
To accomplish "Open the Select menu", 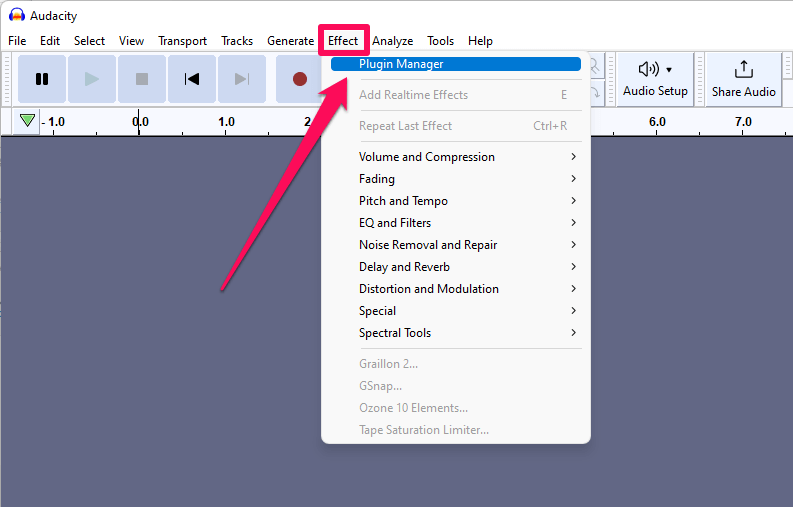I will coord(89,41).
